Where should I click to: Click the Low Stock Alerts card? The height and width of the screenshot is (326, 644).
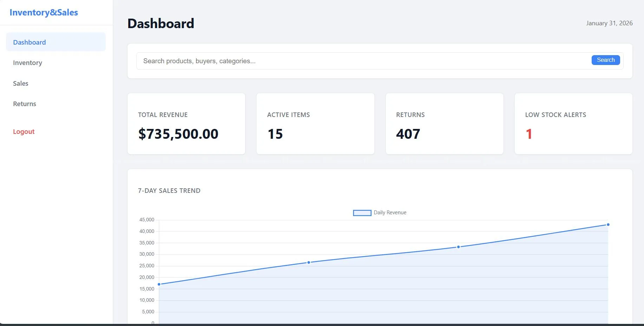pyautogui.click(x=573, y=124)
